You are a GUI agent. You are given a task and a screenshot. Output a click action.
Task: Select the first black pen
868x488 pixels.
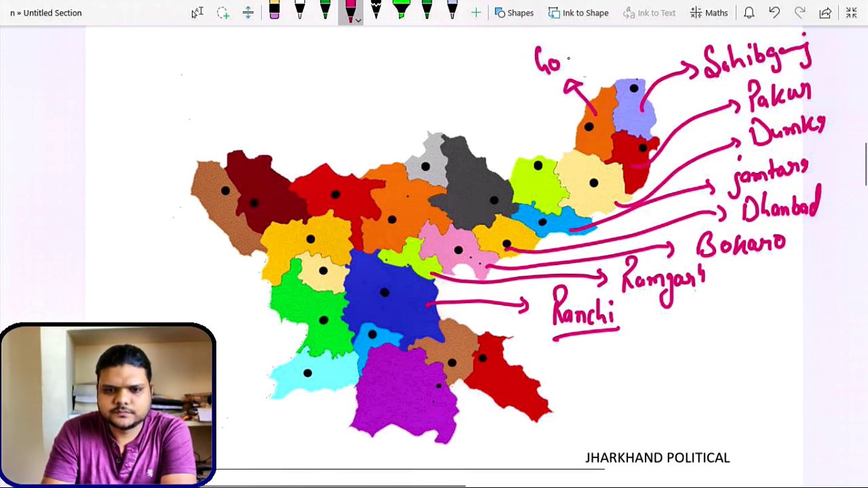(300, 12)
